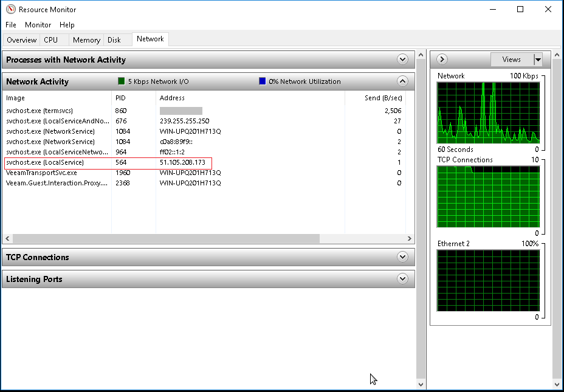Click graphs pane scrollbar up arrow
Screen dimensions: 564x392
[557, 55]
